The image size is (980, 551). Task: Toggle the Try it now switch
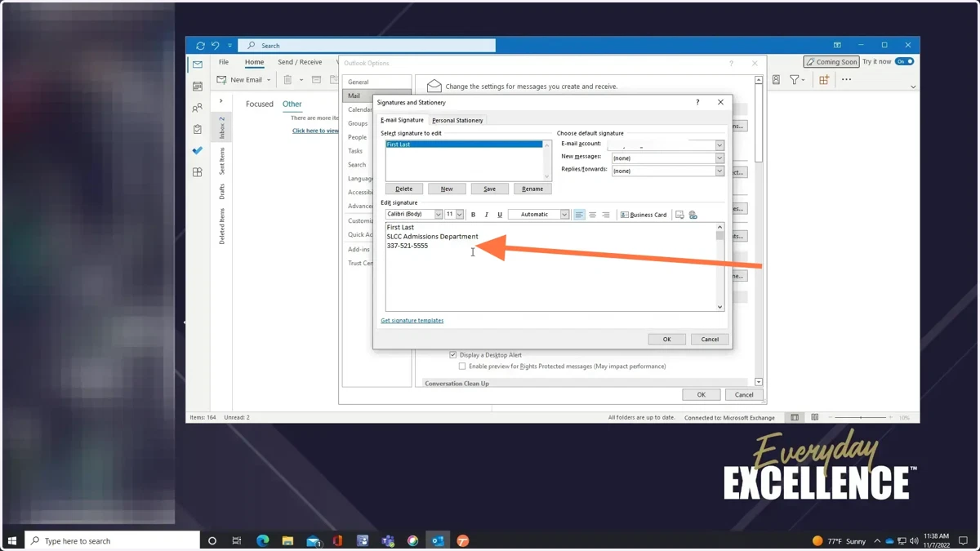904,61
